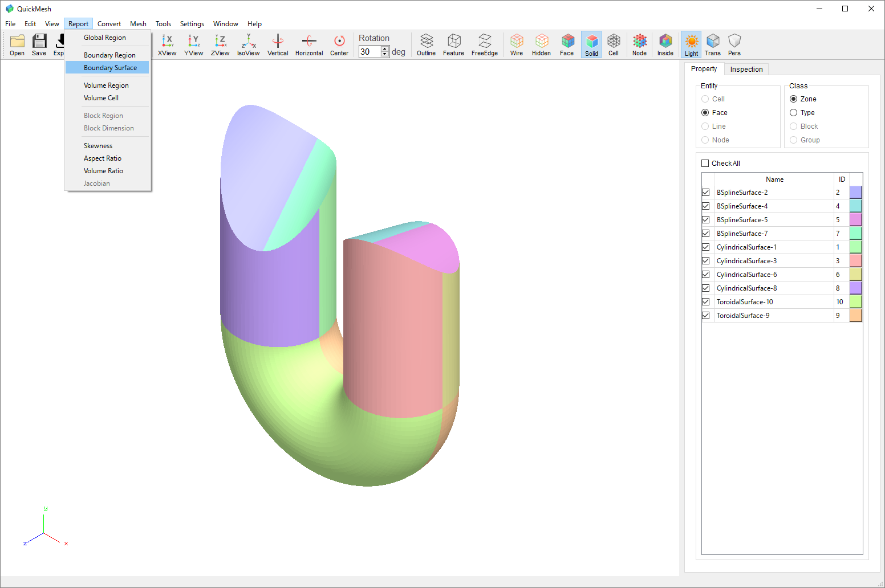
Task: Toggle Inside view
Action: point(665,44)
